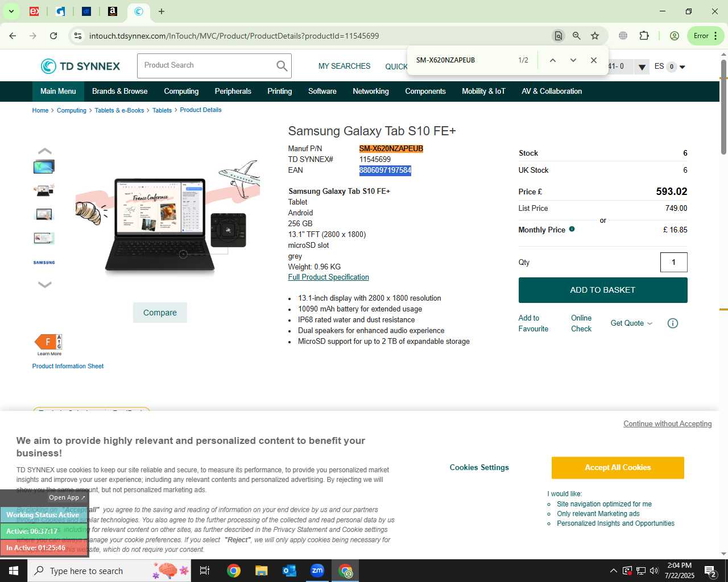Click the Qty input box
Viewport: 728px width, 582px height.
[673, 263]
